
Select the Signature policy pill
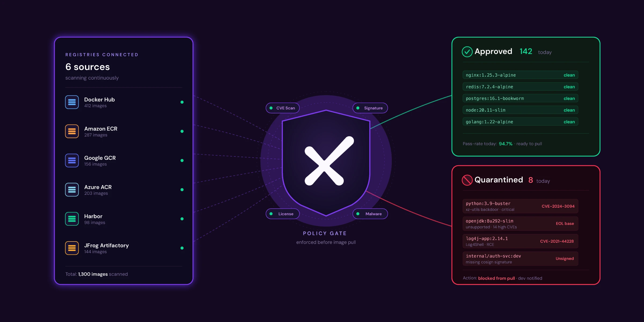pos(370,108)
